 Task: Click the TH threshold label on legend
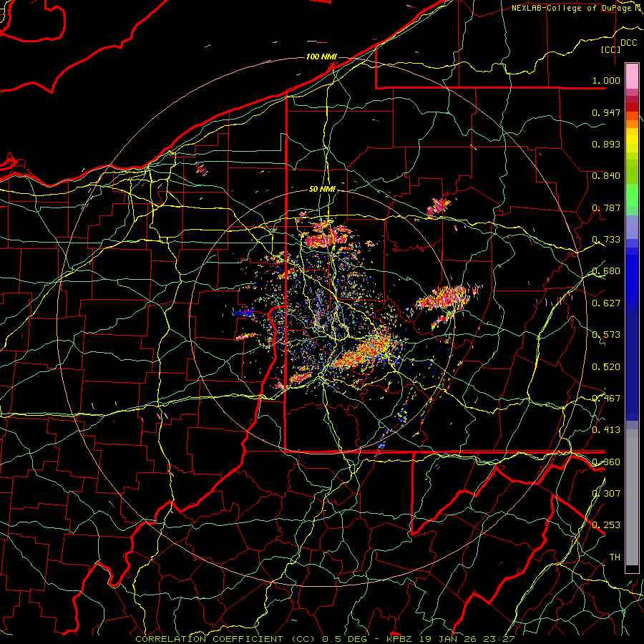pos(615,557)
